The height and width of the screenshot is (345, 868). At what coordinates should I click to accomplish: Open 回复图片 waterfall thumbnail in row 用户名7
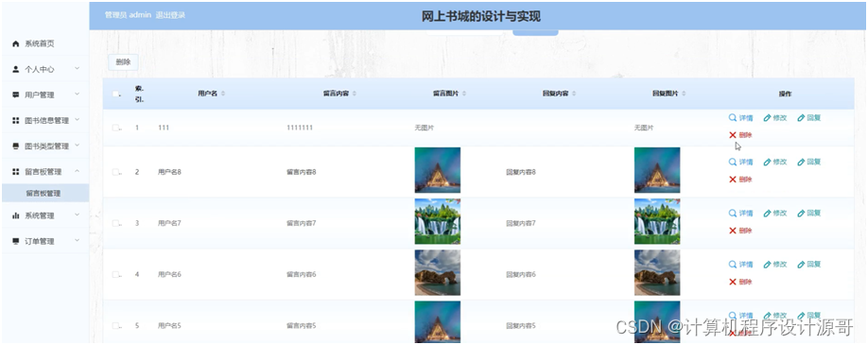pyautogui.click(x=657, y=221)
